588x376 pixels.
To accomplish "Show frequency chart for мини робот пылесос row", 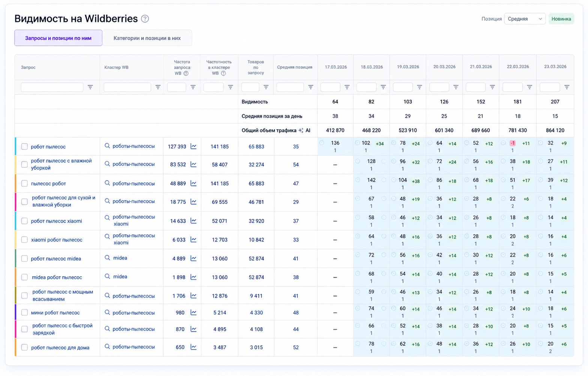I will [x=193, y=312].
